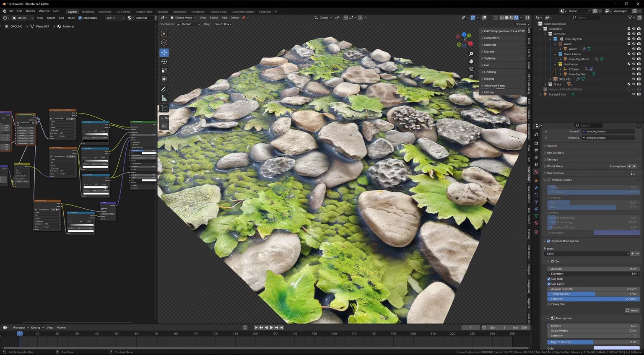Open the Earth presets dropdown
This screenshot has height=355, width=644.
(x=587, y=254)
